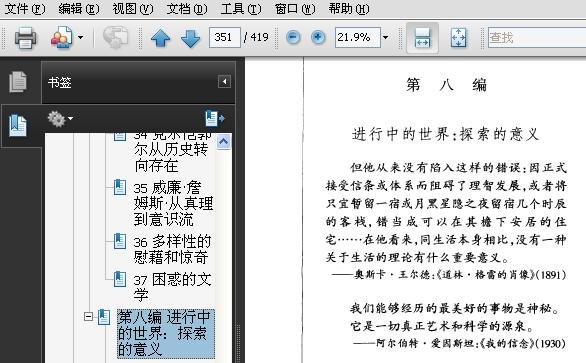Open the 视图(V) menu
This screenshot has height=363, width=586.
pyautogui.click(x=133, y=8)
